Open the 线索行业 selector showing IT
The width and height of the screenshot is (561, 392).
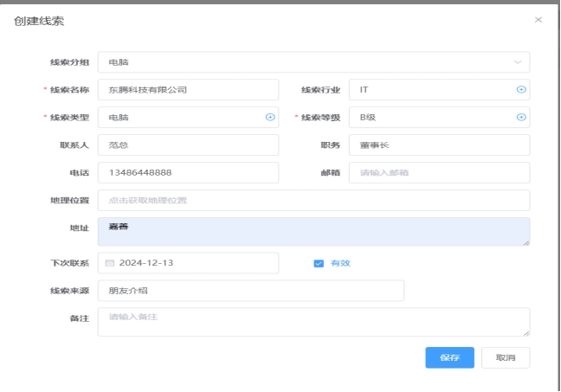click(x=433, y=90)
